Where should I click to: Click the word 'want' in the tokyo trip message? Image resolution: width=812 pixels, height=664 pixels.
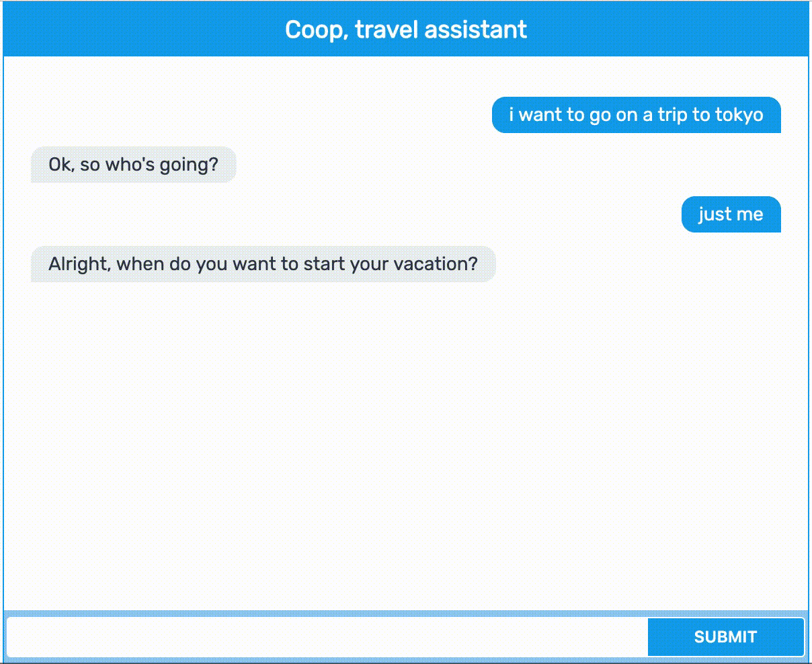tap(540, 115)
